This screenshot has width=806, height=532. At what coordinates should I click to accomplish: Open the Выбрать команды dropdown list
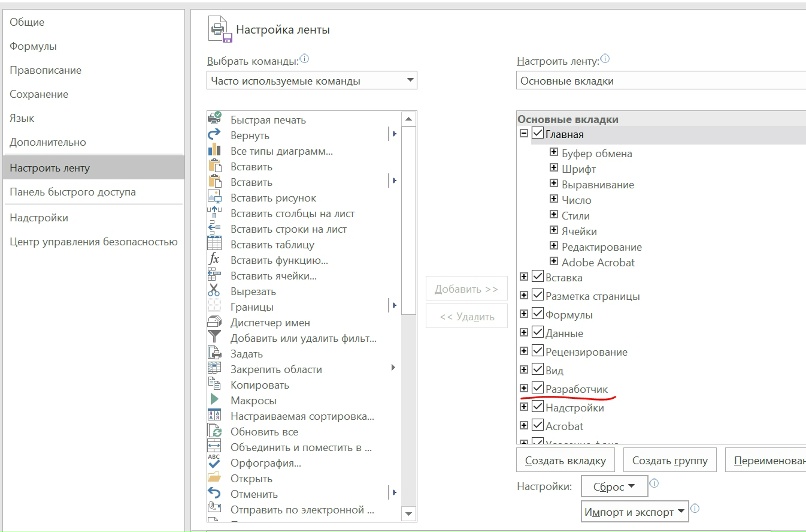pos(312,81)
